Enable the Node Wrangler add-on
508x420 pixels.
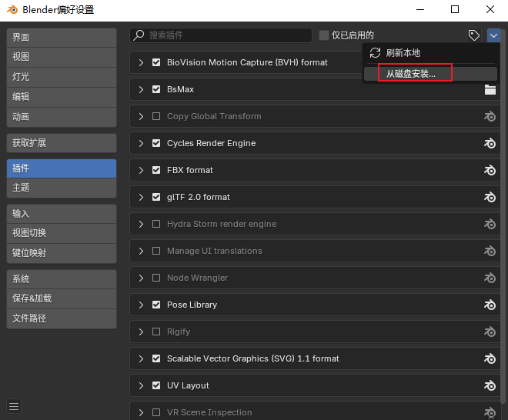(x=156, y=278)
